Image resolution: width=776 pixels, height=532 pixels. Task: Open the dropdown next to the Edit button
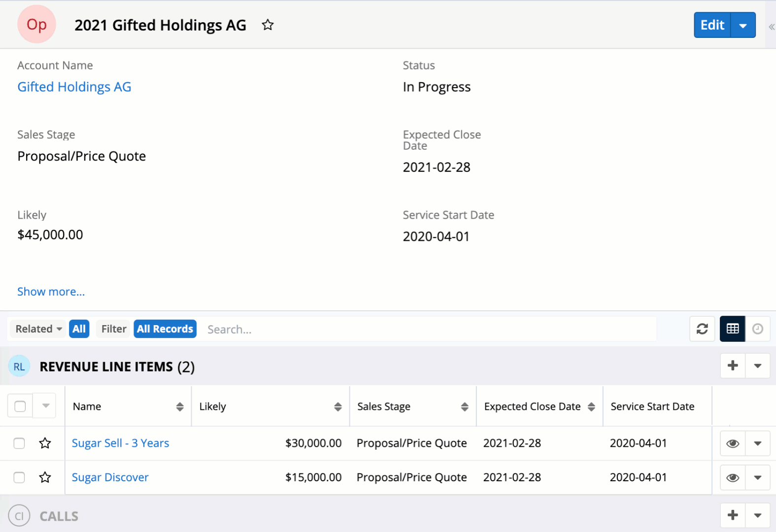pyautogui.click(x=743, y=26)
